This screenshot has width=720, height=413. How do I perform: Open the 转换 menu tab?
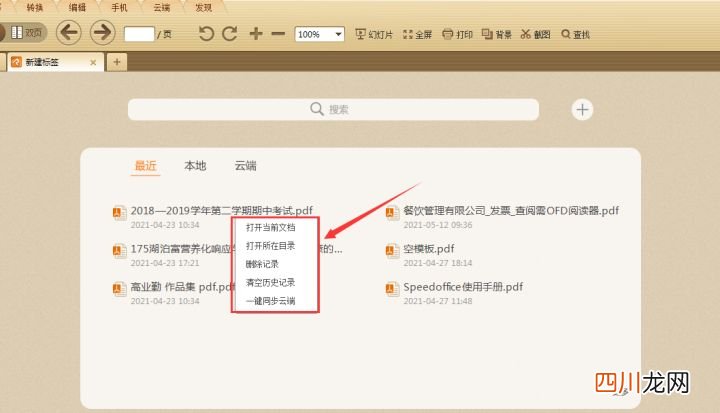click(34, 7)
